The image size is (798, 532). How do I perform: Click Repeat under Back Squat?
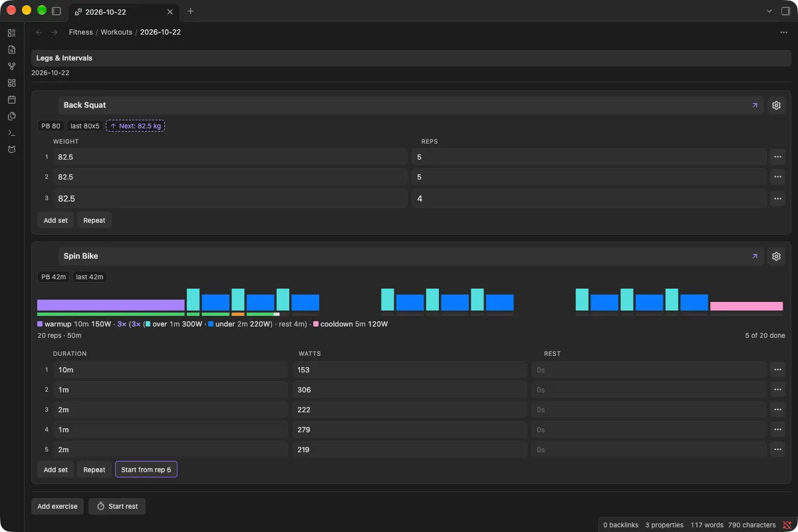pyautogui.click(x=94, y=220)
